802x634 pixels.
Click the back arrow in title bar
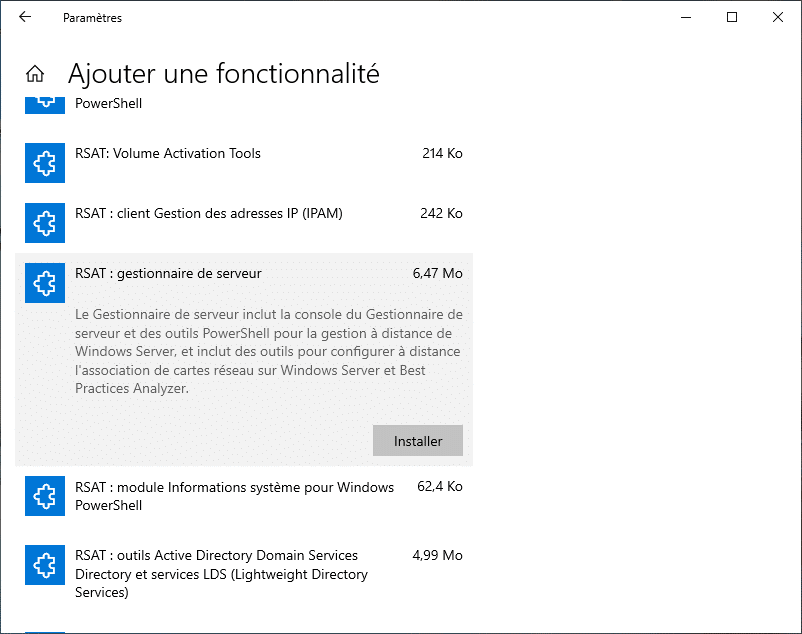(25, 17)
